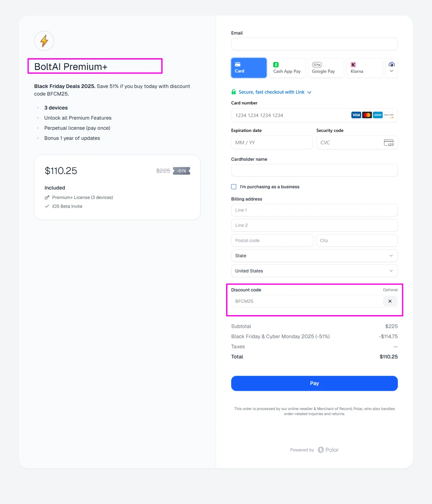The height and width of the screenshot is (504, 432).
Task: Click the BoltAI Premium+ heading
Action: (x=71, y=67)
